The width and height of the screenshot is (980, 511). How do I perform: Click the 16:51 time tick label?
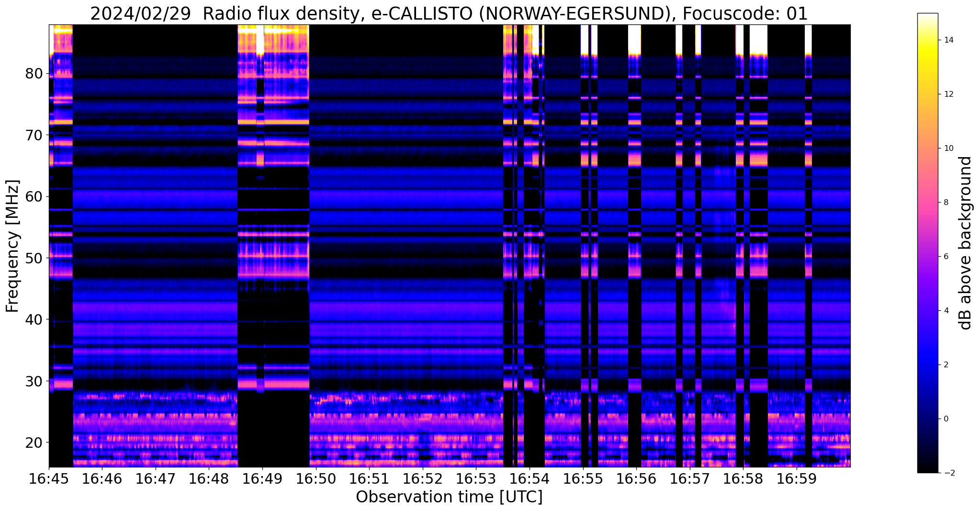click(x=369, y=478)
